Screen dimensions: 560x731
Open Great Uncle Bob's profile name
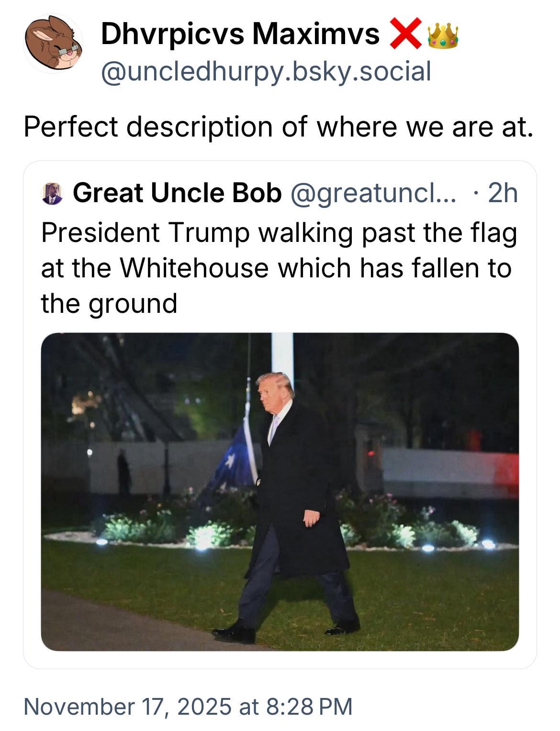pos(177,193)
